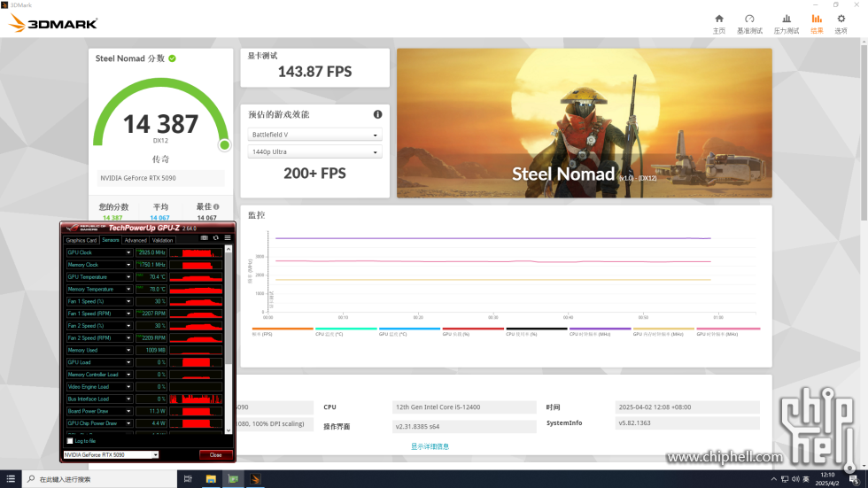Image resolution: width=868 pixels, height=488 pixels.
Task: Click the volume tray icon
Action: [x=795, y=479]
